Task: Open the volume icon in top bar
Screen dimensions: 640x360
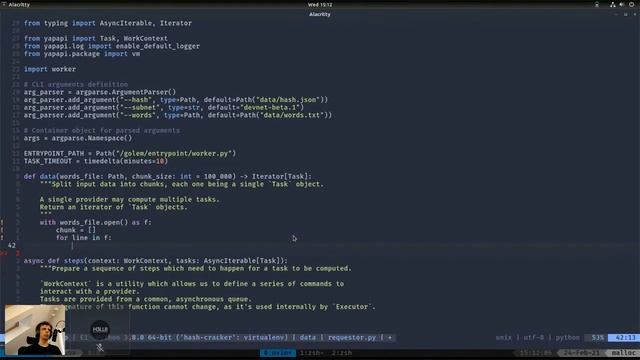Action: click(x=621, y=4)
